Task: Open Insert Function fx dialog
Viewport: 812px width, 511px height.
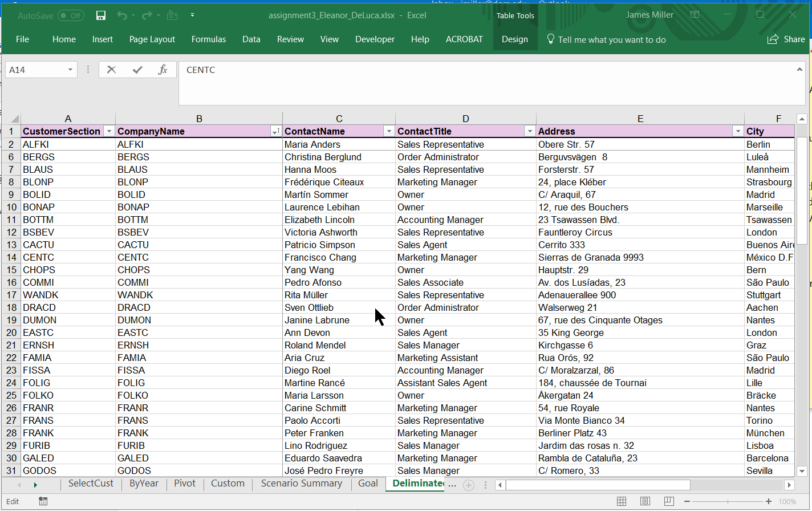Action: point(163,70)
